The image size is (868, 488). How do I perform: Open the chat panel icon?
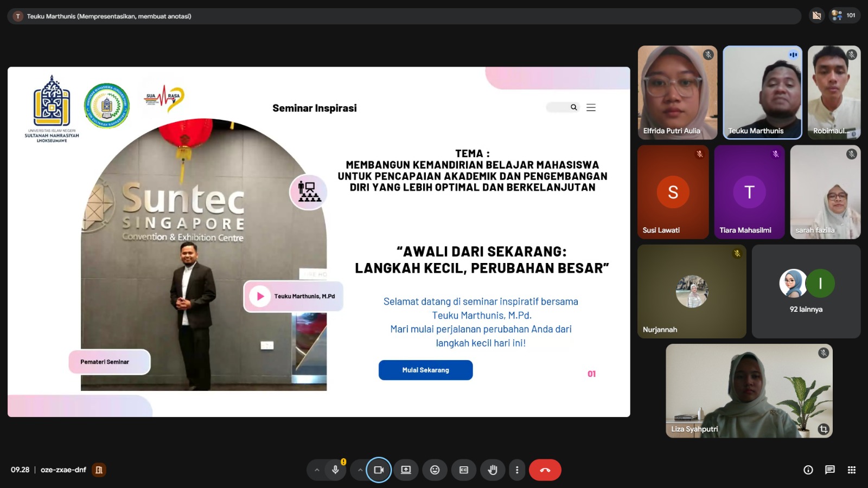point(829,470)
